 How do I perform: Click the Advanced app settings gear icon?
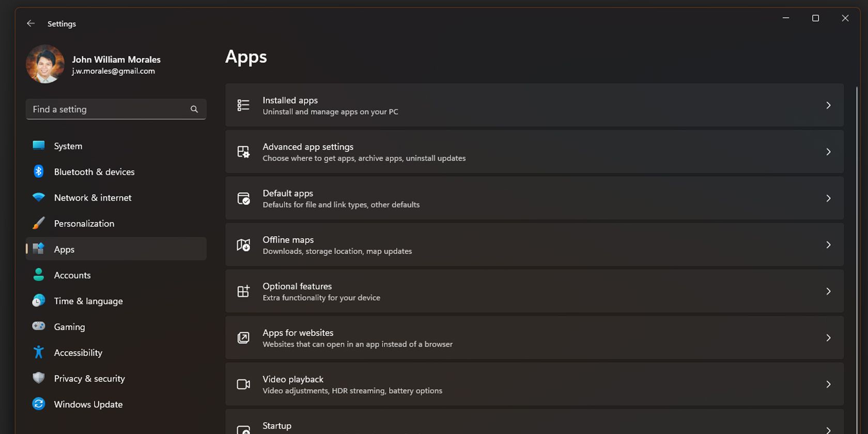243,151
